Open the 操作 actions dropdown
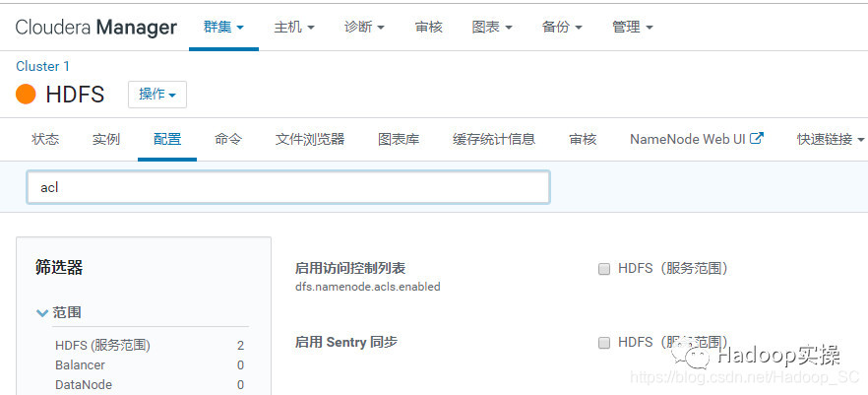The height and width of the screenshot is (395, 868). 157,95
